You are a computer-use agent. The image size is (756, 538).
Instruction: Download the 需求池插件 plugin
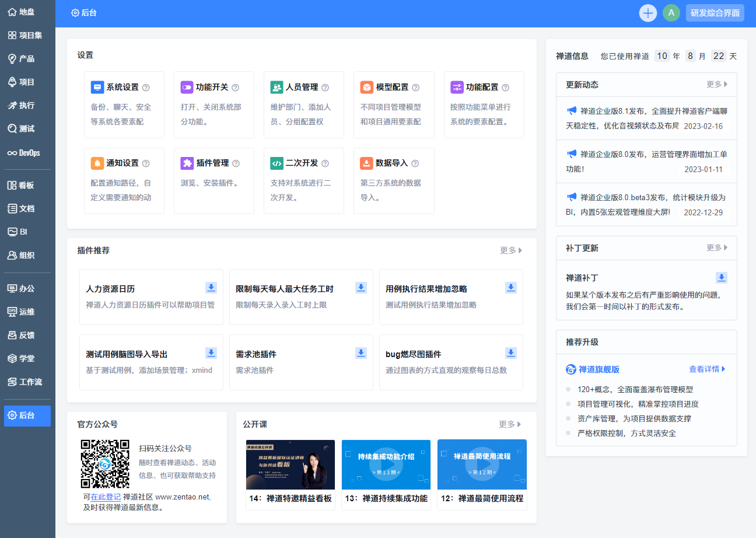coord(361,353)
